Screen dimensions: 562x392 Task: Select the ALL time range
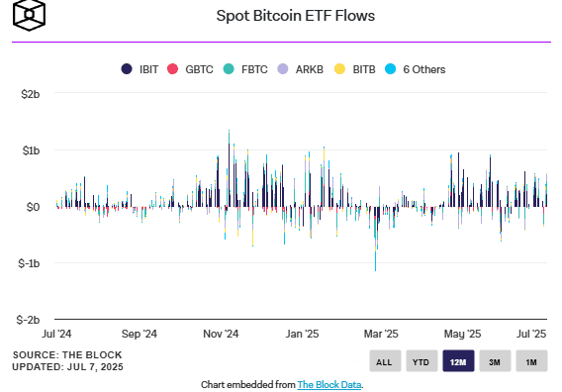point(385,361)
